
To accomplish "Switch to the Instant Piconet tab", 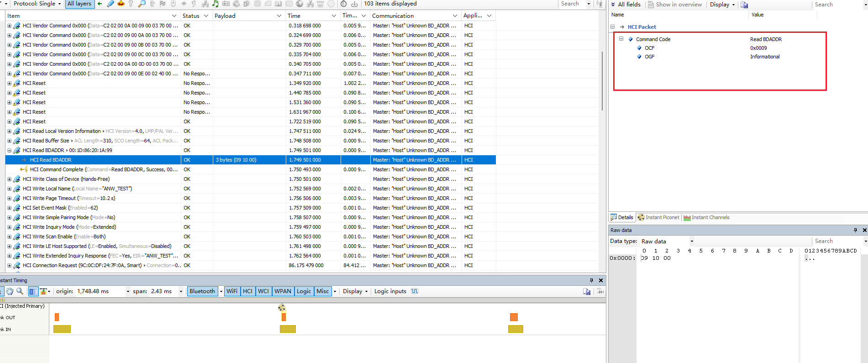I will [x=658, y=217].
